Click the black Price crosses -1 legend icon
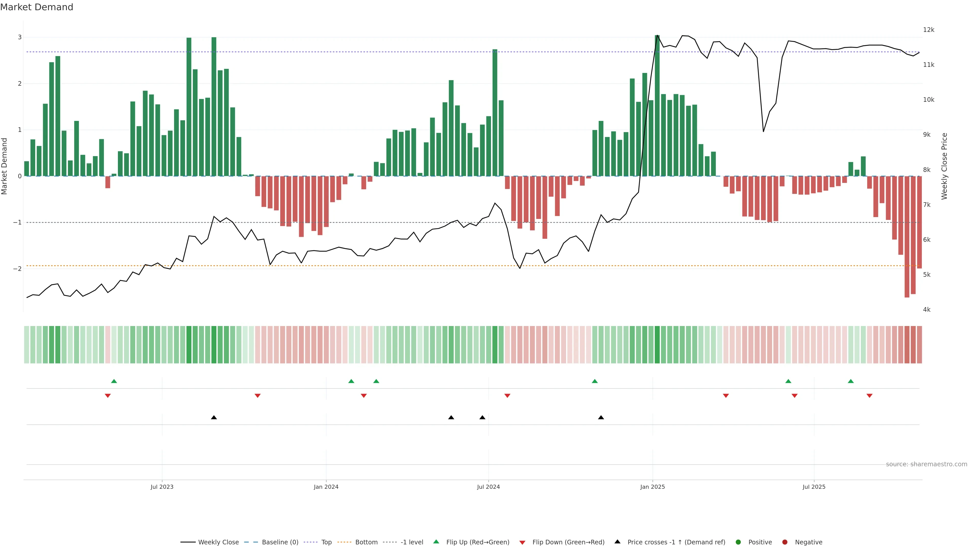The width and height of the screenshot is (980, 551). coord(617,542)
